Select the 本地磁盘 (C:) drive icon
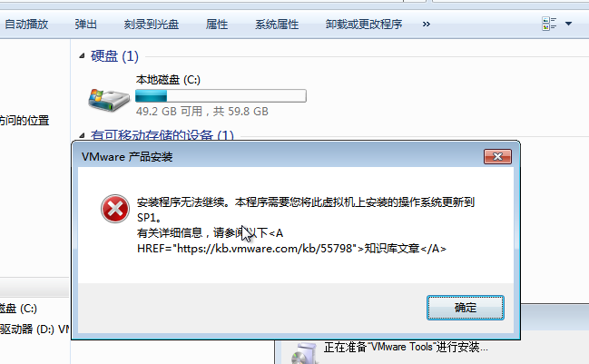 coord(109,100)
